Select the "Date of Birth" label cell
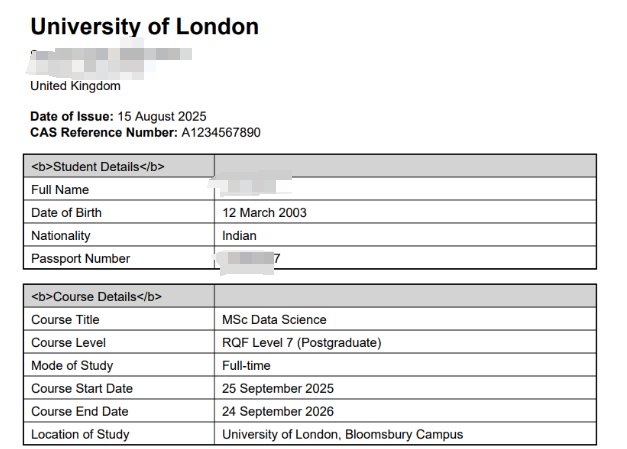Screen dimensions: 627x449 [x=66, y=213]
